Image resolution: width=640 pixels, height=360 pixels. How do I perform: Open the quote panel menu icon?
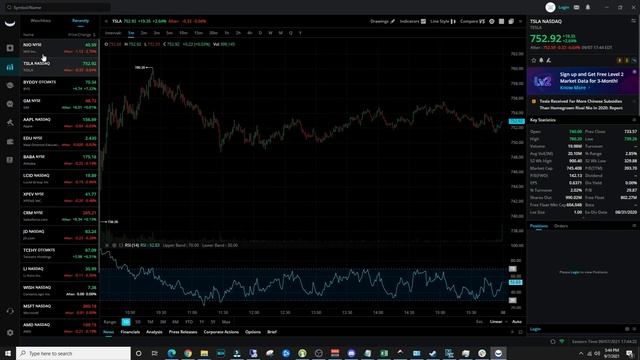pos(633,21)
